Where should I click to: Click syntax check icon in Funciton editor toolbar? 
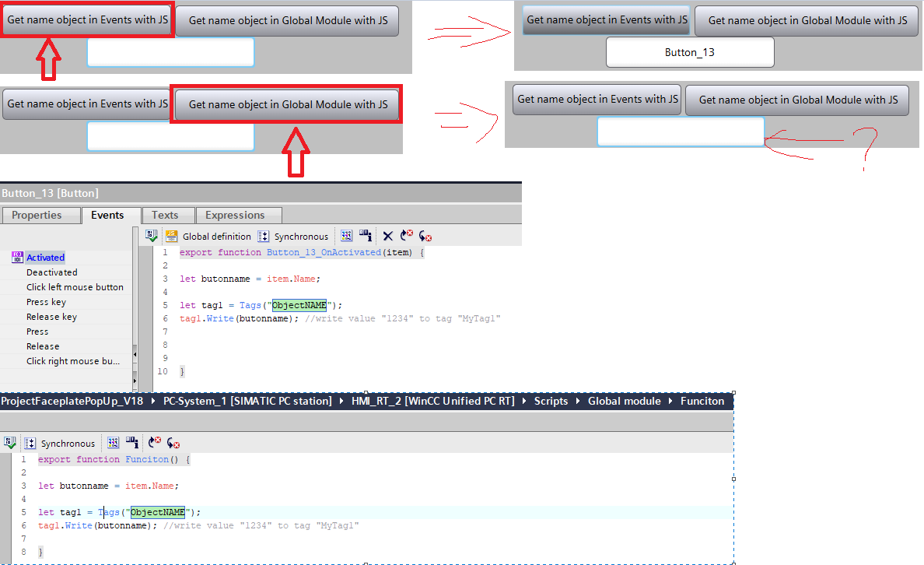[x=10, y=442]
